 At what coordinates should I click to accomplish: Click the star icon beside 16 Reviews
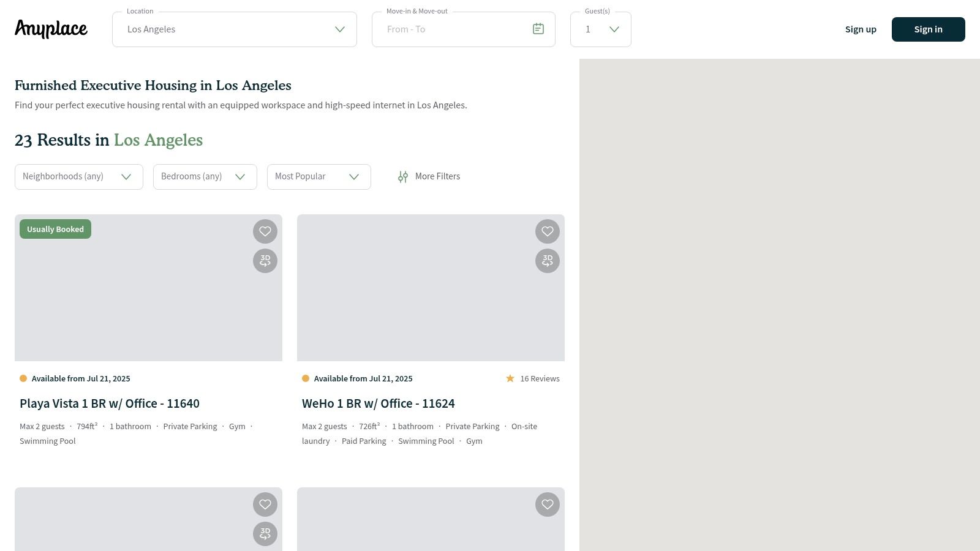pos(510,378)
